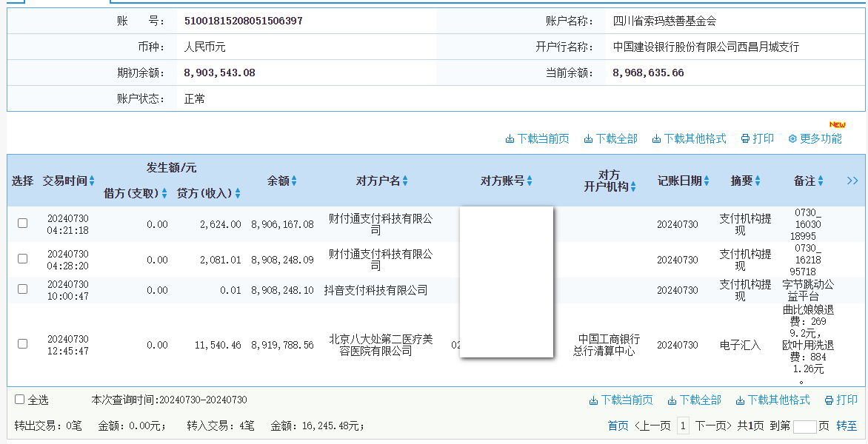The width and height of the screenshot is (868, 444).
Task: Open 更多功能 more functions
Action: (815, 139)
